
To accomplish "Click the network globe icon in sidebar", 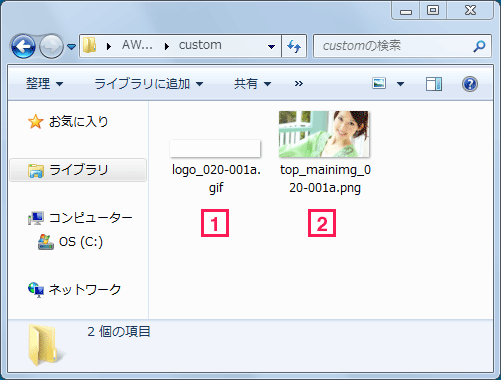I will (x=36, y=290).
